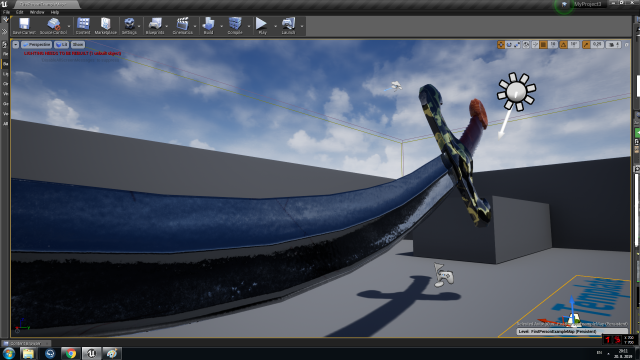Viewport: 640px width, 360px height.
Task: Open the Marketplace toolbar icon
Action: [x=106, y=26]
